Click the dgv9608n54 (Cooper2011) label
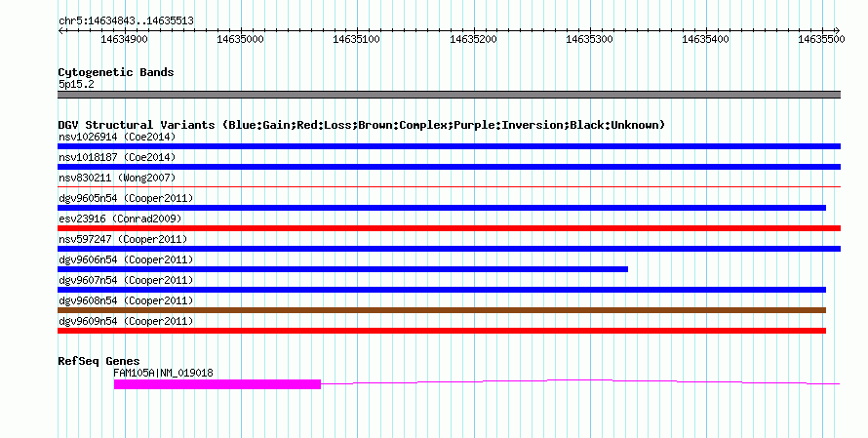 tap(126, 300)
